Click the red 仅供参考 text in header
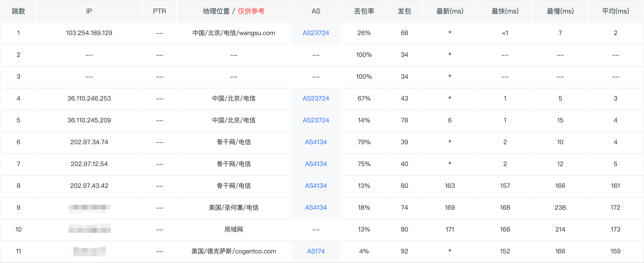This screenshot has height=263, width=644. [251, 11]
